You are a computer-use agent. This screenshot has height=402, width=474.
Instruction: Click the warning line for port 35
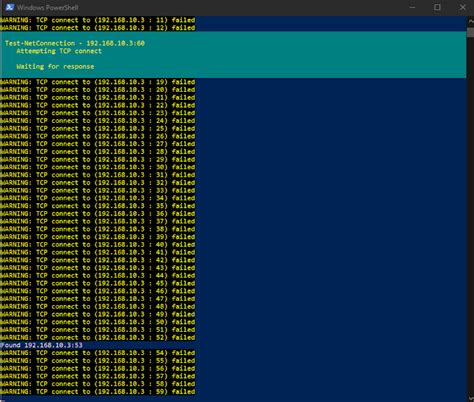98,206
